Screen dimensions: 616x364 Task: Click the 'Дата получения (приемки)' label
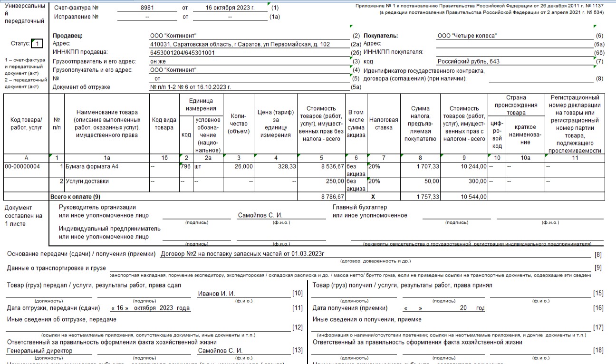pyautogui.click(x=350, y=308)
